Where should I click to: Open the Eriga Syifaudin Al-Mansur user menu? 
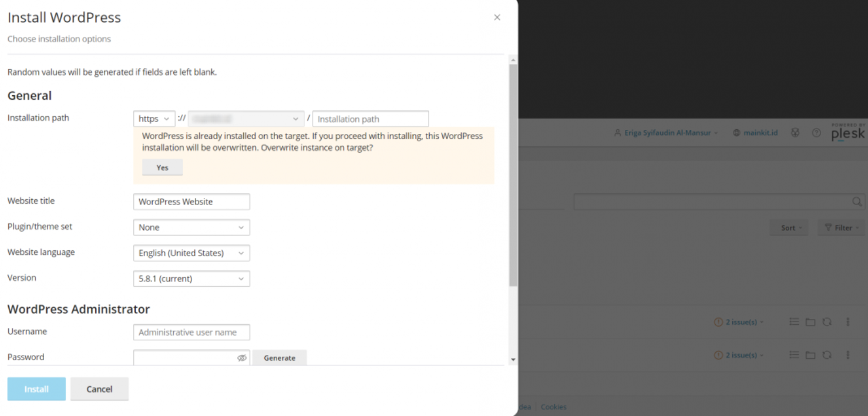coord(666,133)
